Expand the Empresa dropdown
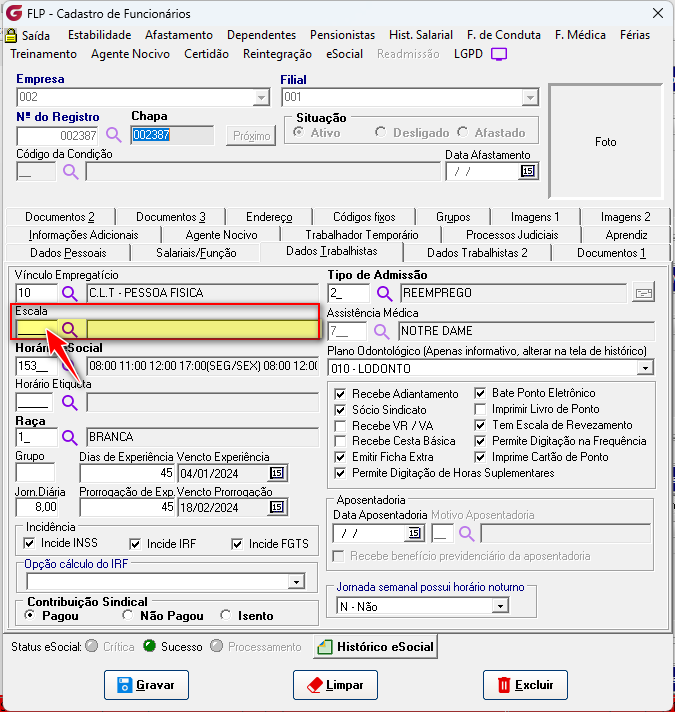 point(261,98)
